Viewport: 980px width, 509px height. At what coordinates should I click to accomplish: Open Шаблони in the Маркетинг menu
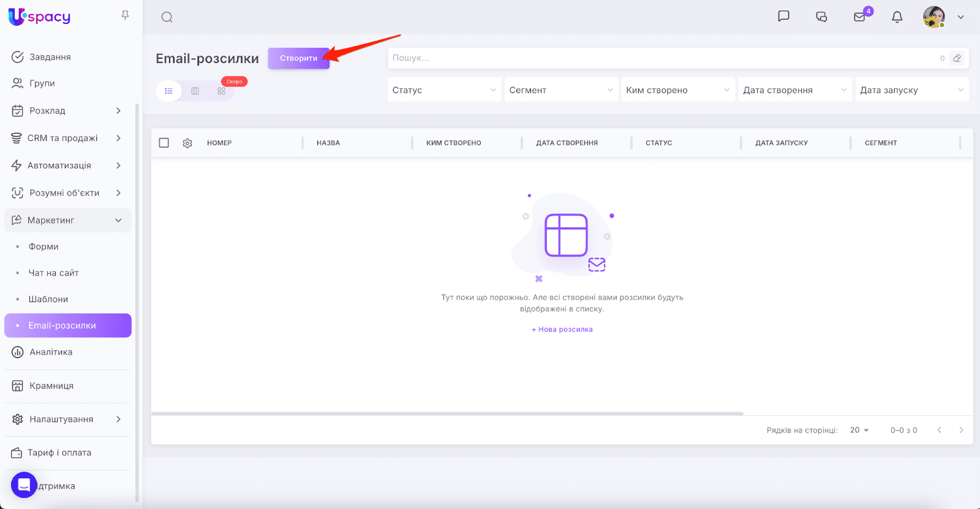48,299
